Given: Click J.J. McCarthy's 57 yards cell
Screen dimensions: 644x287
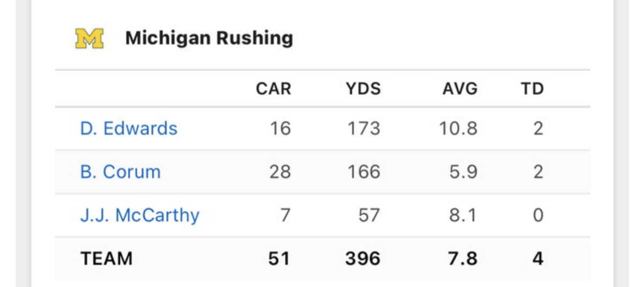Looking at the screenshot, I should coord(369,215).
